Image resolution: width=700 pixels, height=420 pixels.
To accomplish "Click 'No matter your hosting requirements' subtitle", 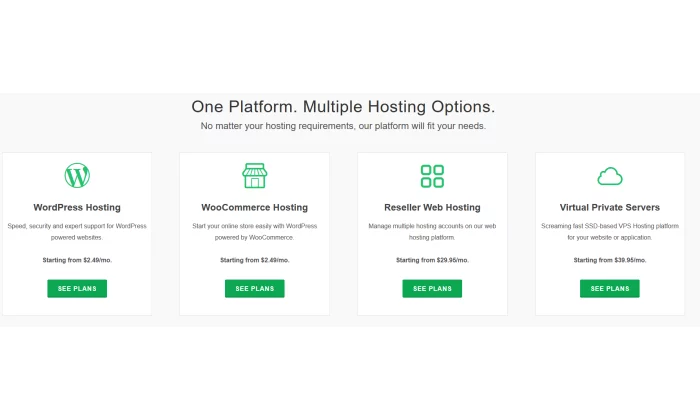I will (343, 126).
